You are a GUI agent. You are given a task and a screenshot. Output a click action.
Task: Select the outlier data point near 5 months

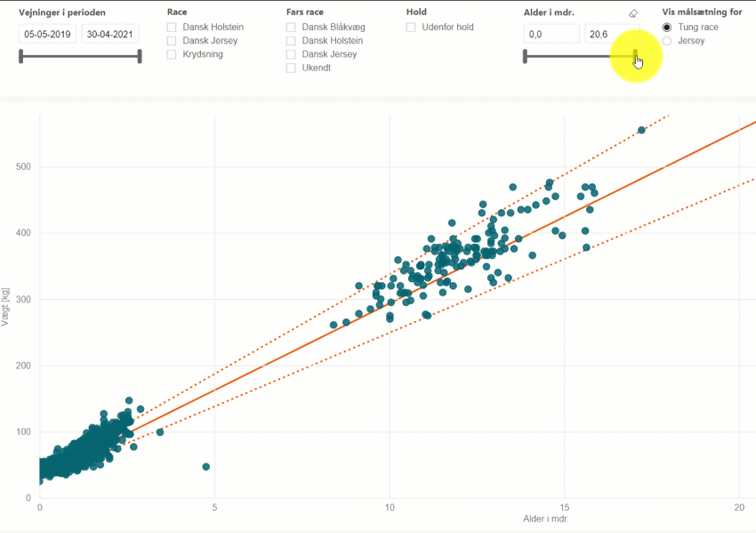click(x=206, y=466)
